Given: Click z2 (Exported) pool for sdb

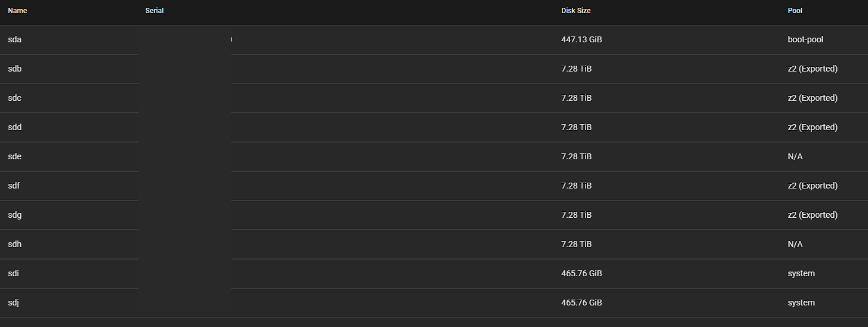Looking at the screenshot, I should pyautogui.click(x=812, y=69).
